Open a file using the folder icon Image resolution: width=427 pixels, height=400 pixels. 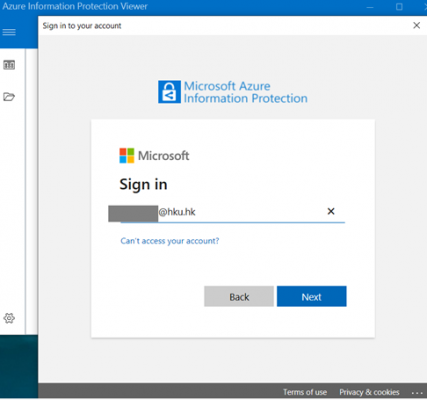coord(9,97)
